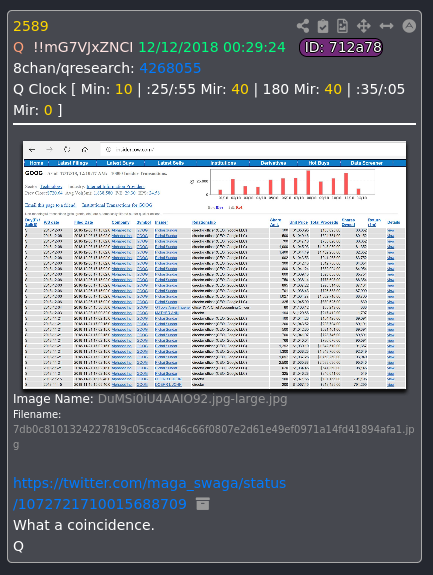
Task: Click the save-as-image file icon
Action: coord(342,26)
